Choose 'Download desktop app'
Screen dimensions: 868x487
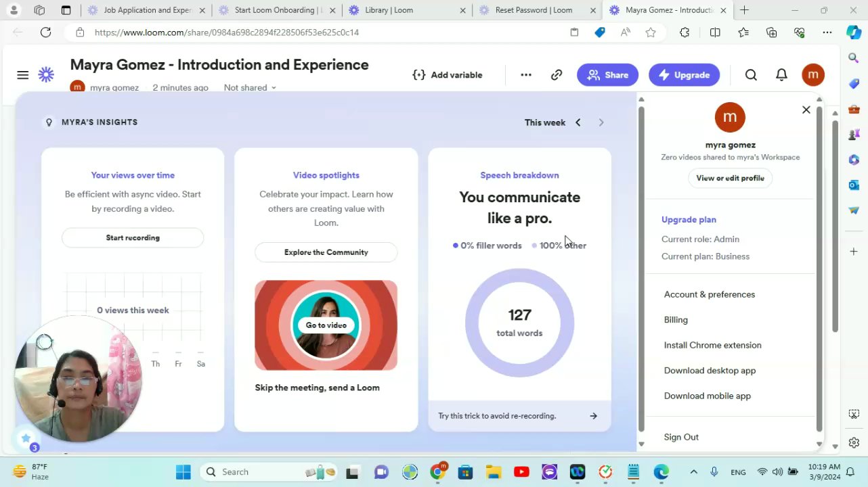(710, 371)
